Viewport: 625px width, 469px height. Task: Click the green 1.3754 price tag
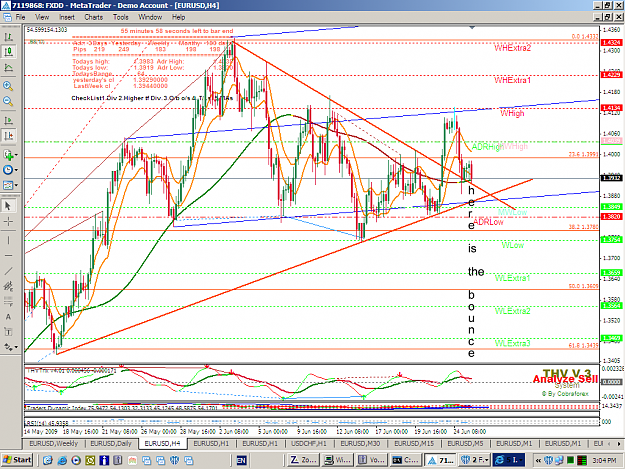[x=611, y=240]
